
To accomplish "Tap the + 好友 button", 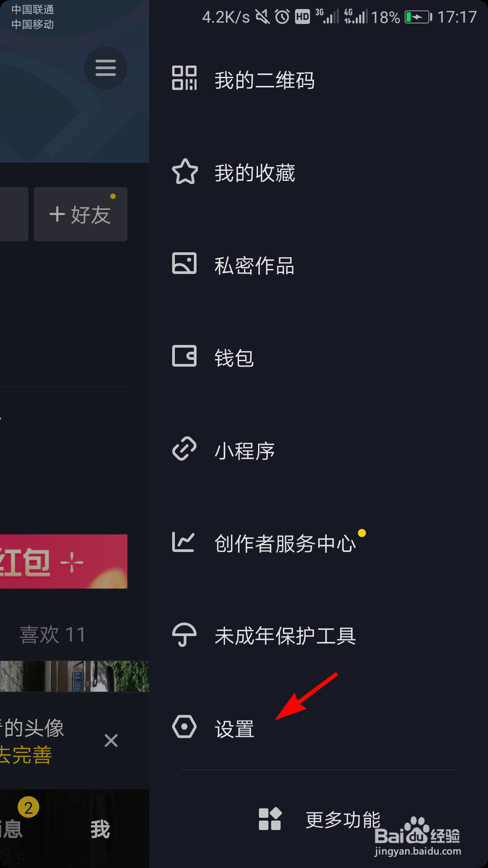I will point(80,214).
